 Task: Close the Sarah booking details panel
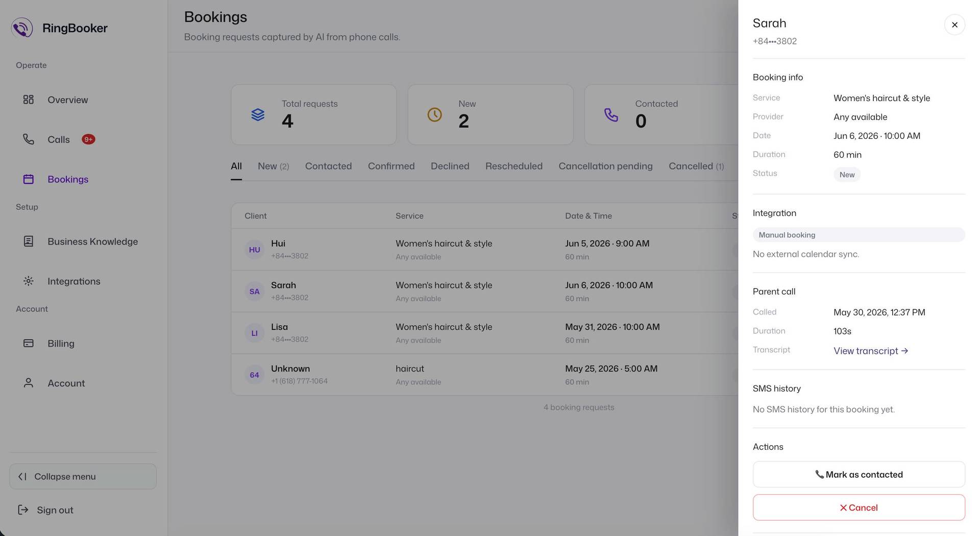pos(954,25)
